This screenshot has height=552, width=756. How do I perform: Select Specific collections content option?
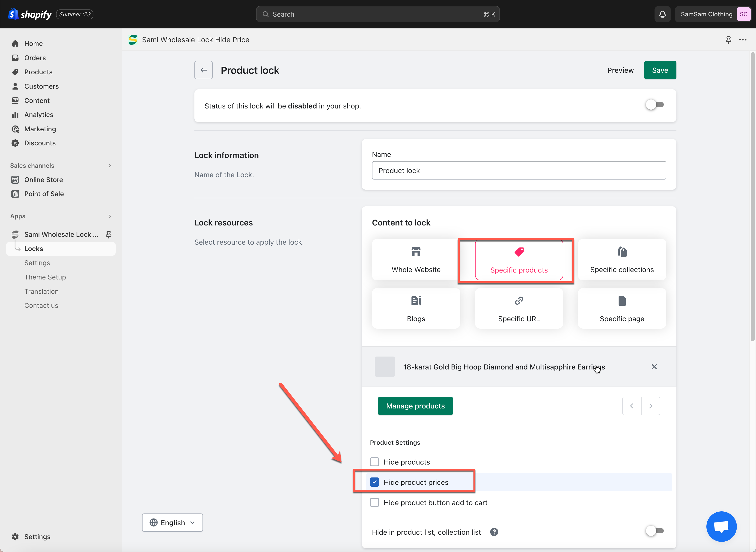[x=622, y=260]
